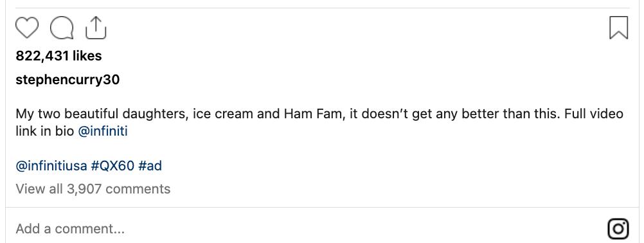Open the stephencurry30 profile
The image size is (644, 243).
67,80
